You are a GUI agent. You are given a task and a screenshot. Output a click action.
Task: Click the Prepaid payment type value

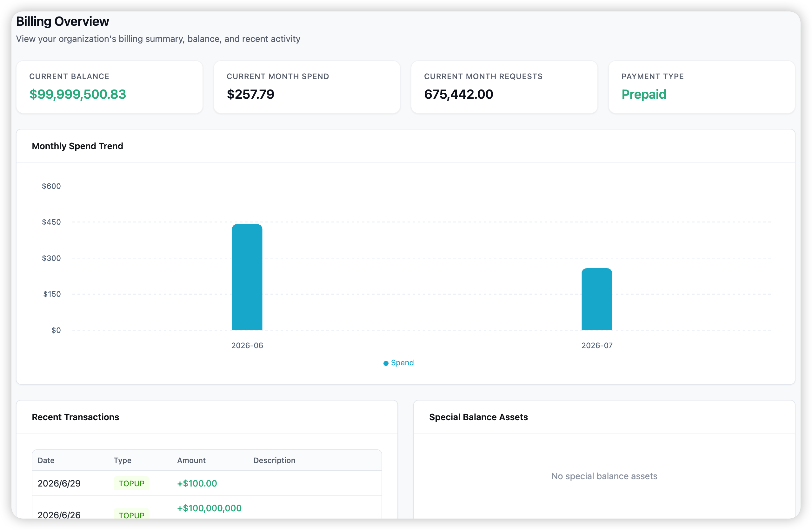(643, 94)
